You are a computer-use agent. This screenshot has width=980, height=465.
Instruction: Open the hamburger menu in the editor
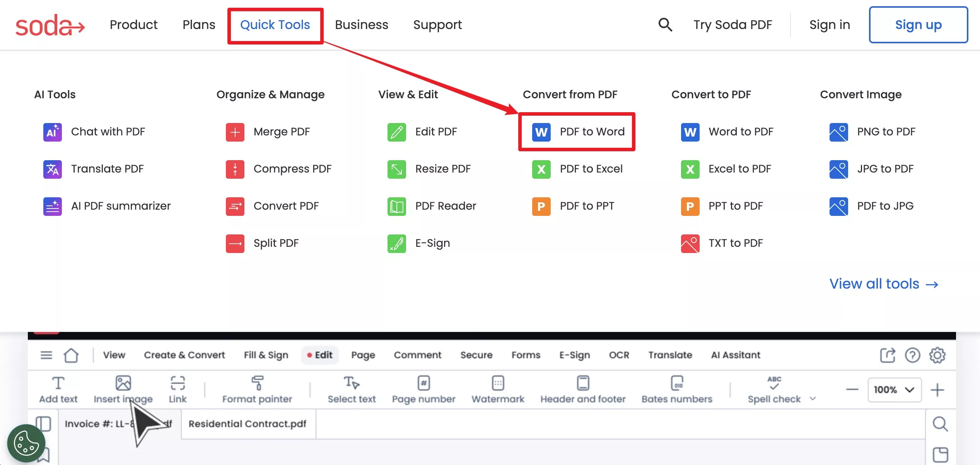pos(46,355)
